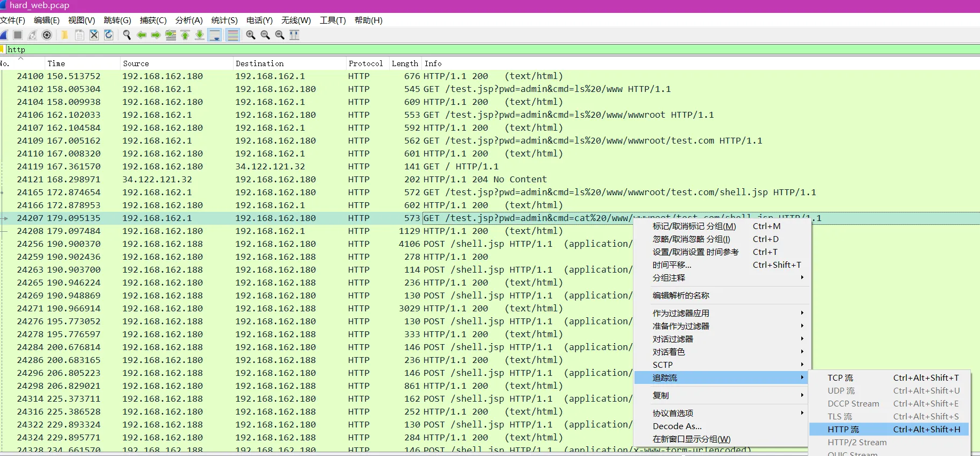Toggle auto-scroll during live capture
The height and width of the screenshot is (456, 980).
tap(214, 35)
